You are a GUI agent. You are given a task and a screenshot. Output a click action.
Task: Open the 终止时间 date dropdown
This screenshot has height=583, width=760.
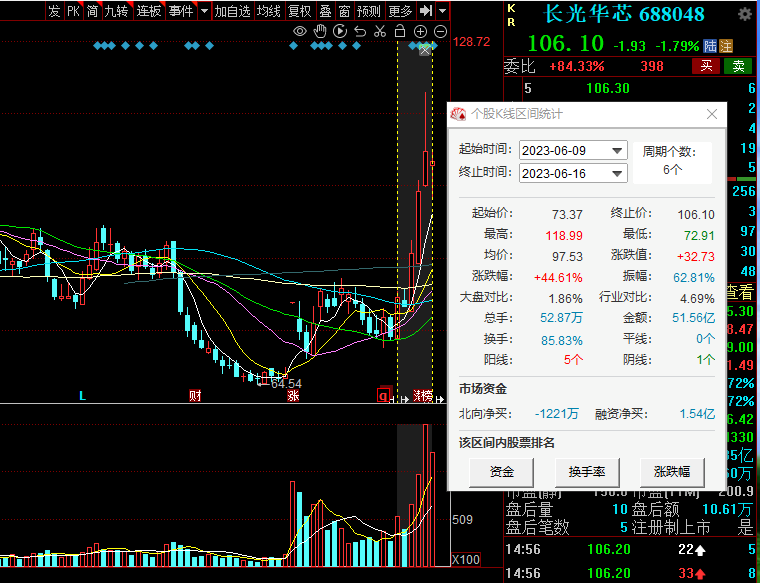coord(617,173)
